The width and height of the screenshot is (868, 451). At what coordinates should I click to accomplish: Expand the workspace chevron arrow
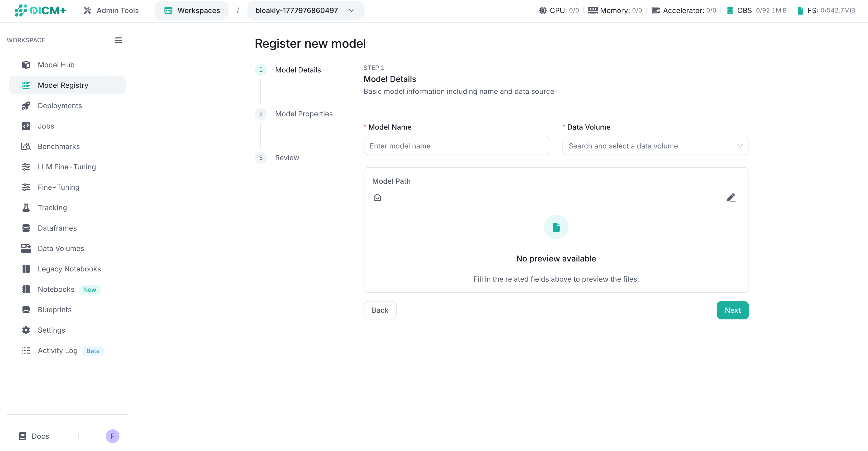[x=351, y=10]
